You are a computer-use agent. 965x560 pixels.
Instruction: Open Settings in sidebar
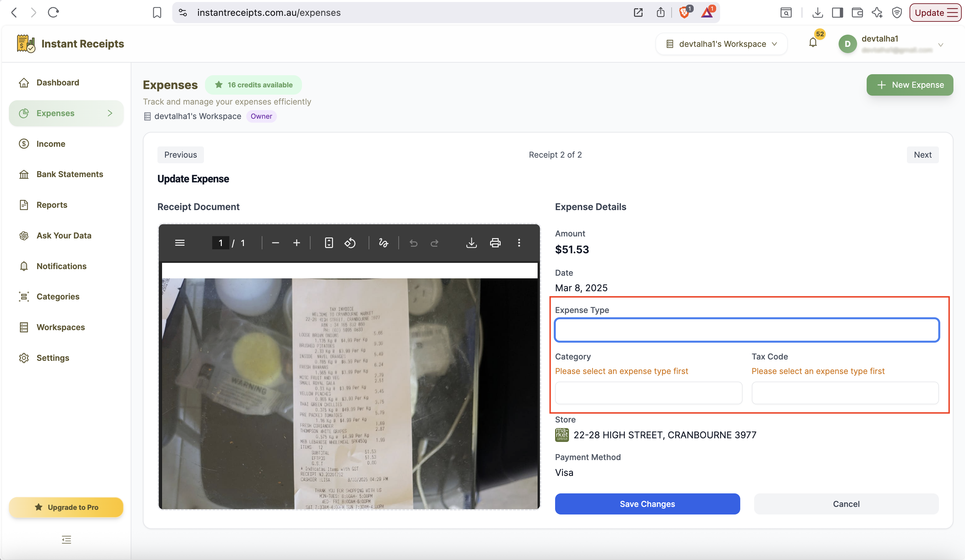pos(53,358)
